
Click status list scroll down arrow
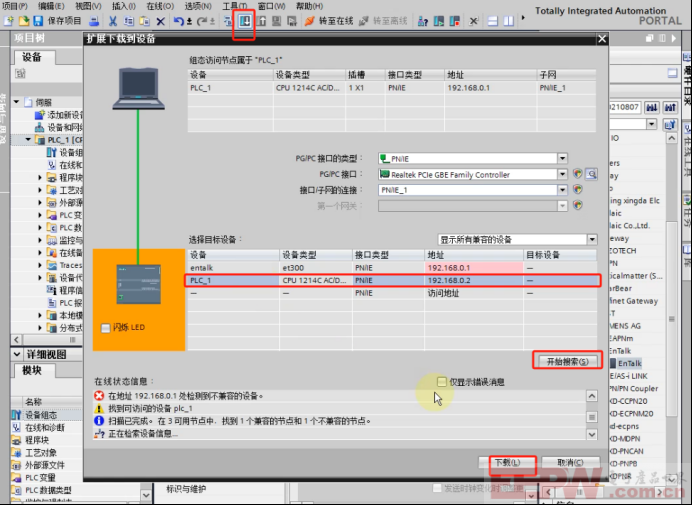click(x=592, y=434)
